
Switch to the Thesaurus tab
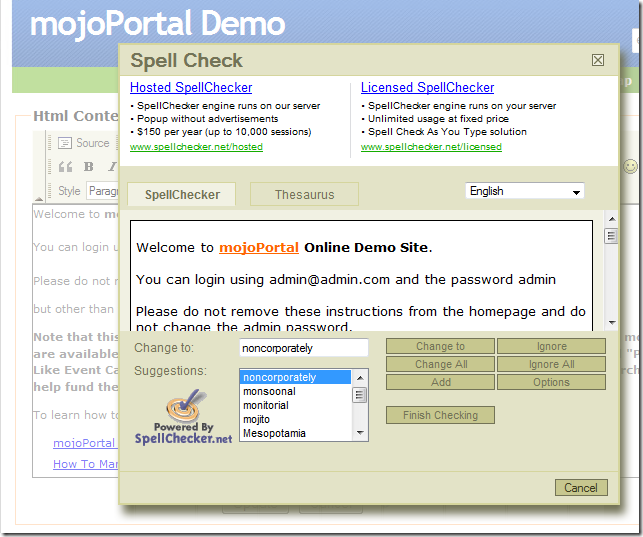tap(304, 194)
